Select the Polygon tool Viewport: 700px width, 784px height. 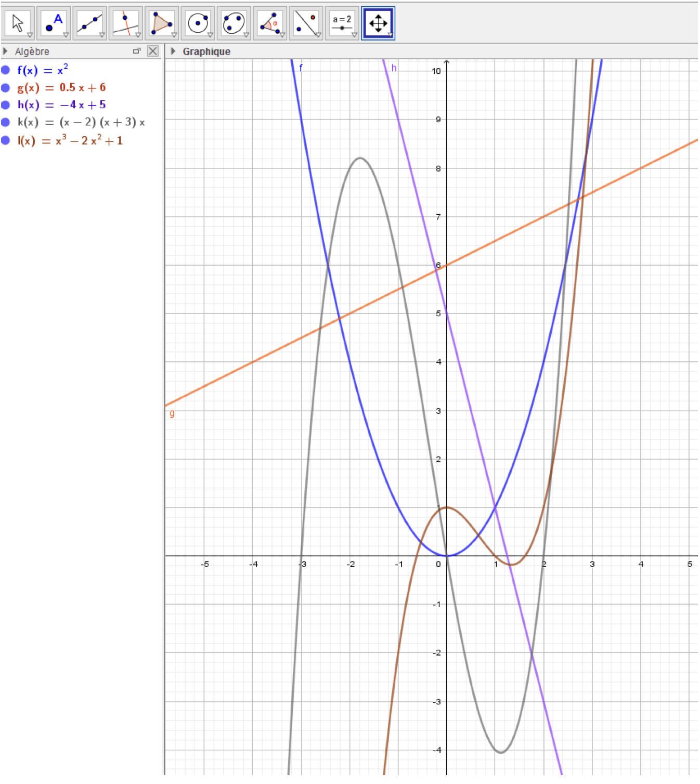point(161,23)
